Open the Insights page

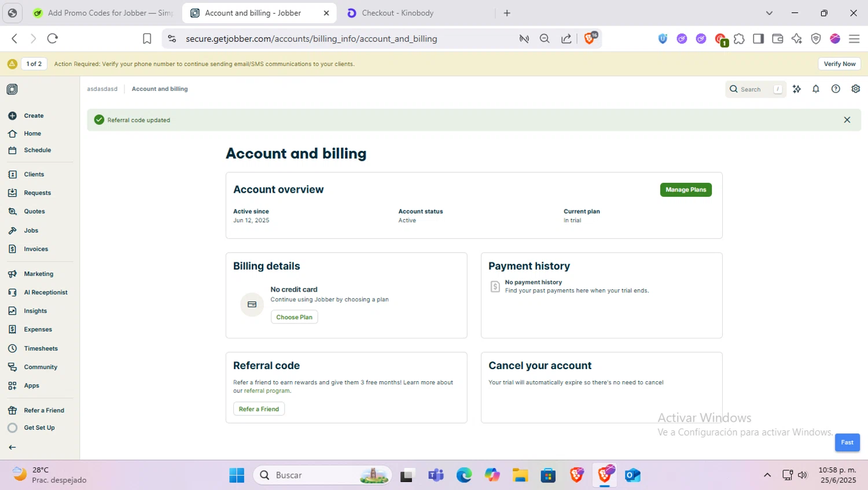click(x=28, y=311)
